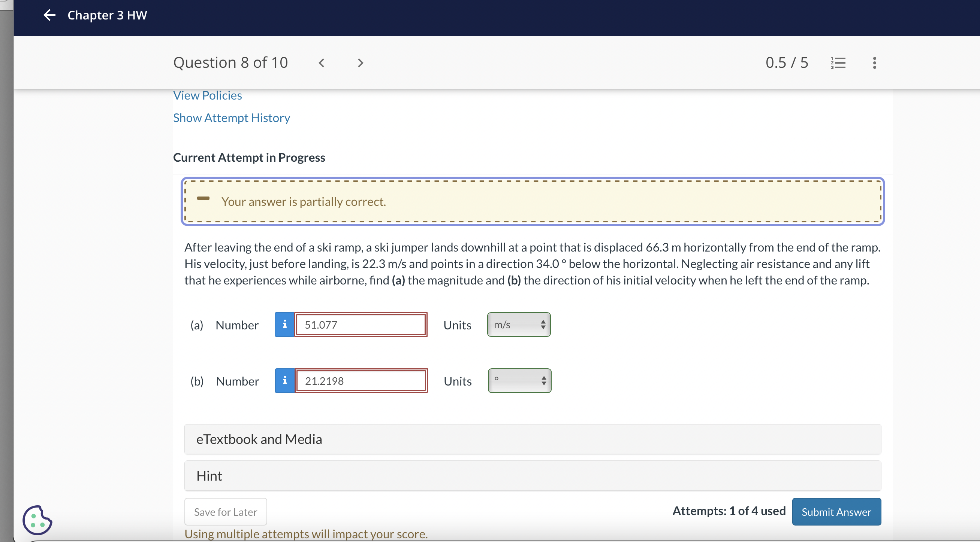Click the info icon for part (b)

click(285, 380)
